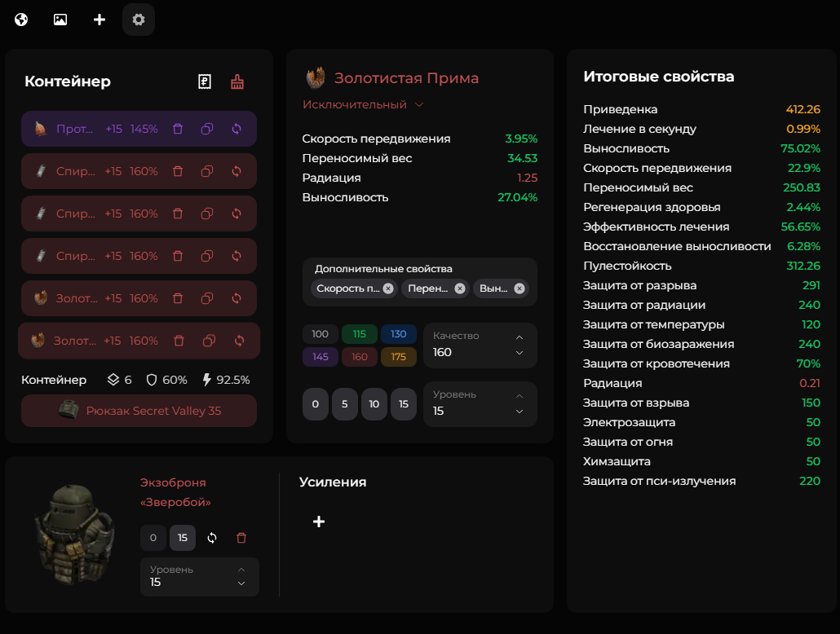Add a new Усиления boost with plus
This screenshot has height=634, width=840.
319,522
